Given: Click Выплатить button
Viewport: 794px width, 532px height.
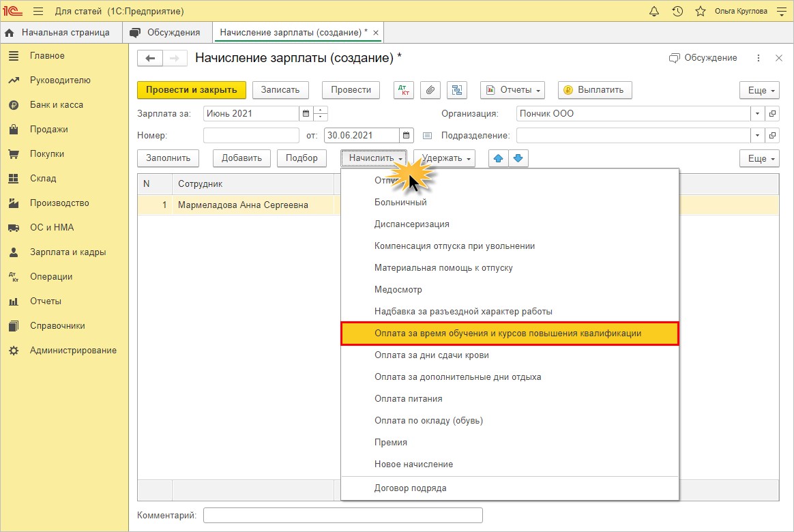Looking at the screenshot, I should (595, 90).
